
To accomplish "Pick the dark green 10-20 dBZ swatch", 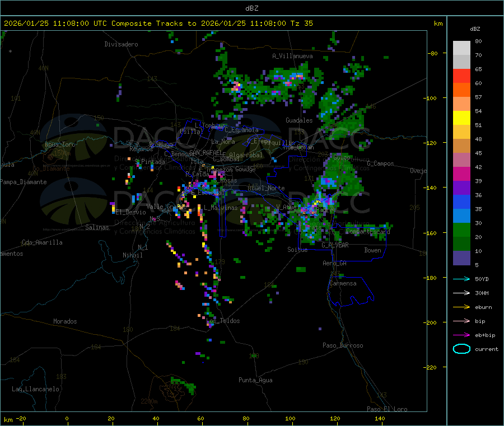I will click(461, 244).
